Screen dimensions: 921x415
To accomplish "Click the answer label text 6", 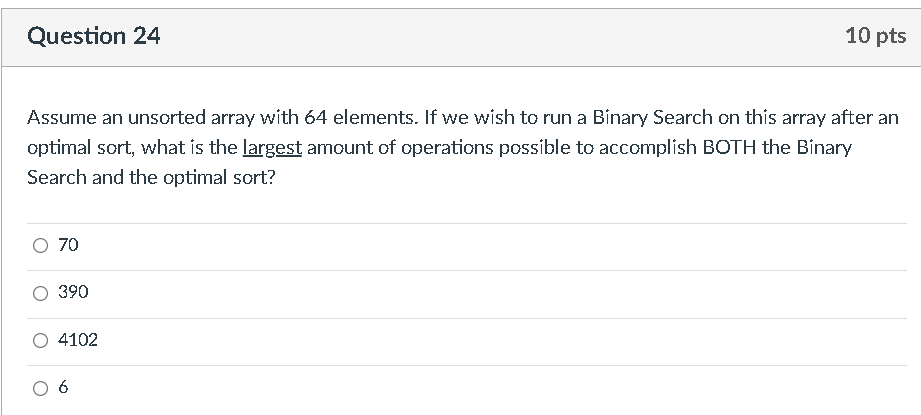I will (x=63, y=387).
